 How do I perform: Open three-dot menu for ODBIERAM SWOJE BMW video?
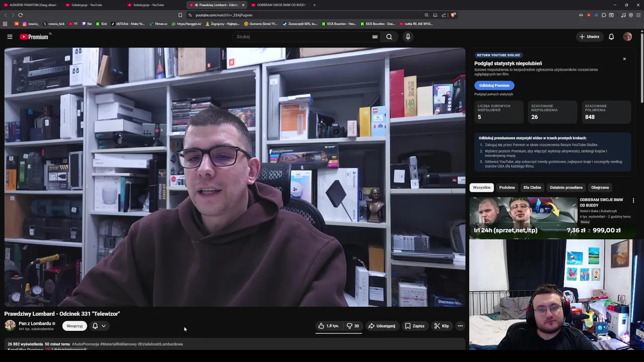(633, 201)
